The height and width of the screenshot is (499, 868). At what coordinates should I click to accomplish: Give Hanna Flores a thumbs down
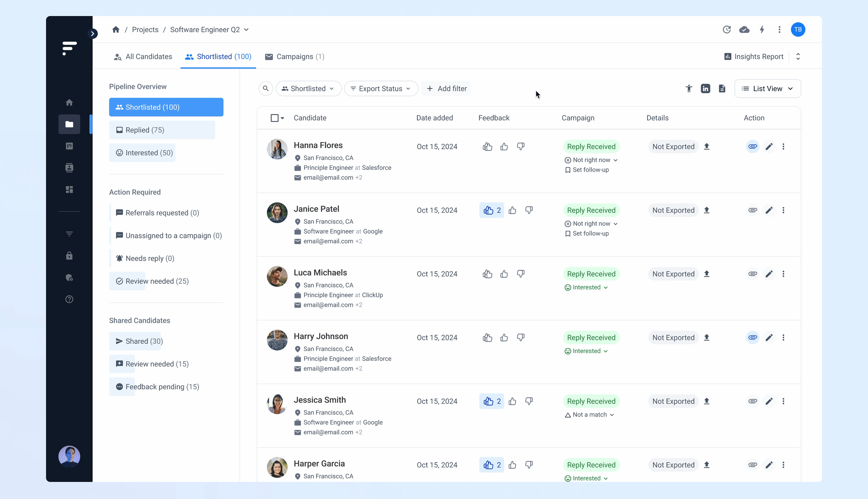tap(521, 146)
